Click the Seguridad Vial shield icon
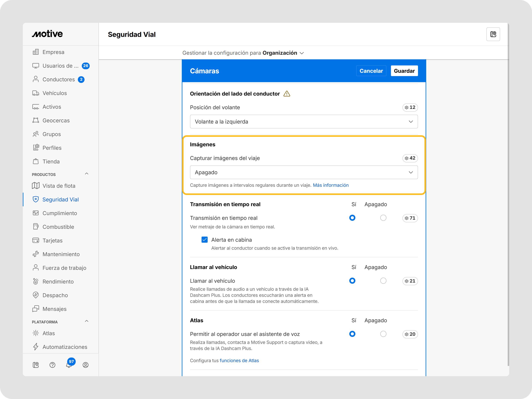Viewport: 532px width, 399px height. 36,199
